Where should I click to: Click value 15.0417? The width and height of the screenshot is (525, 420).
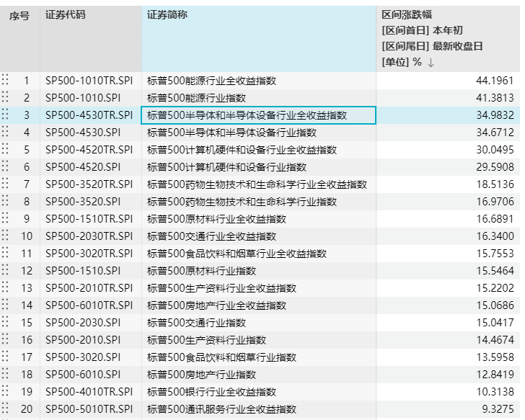(495, 322)
